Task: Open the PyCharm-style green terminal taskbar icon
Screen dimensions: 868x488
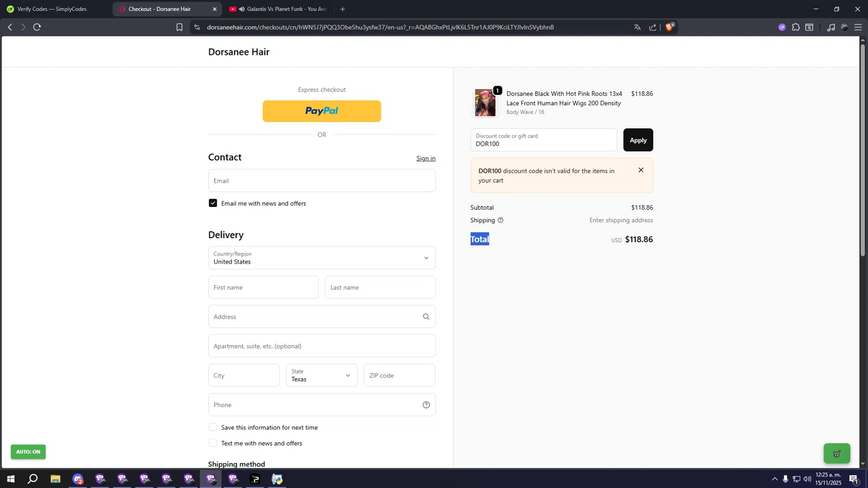Action: [x=255, y=479]
